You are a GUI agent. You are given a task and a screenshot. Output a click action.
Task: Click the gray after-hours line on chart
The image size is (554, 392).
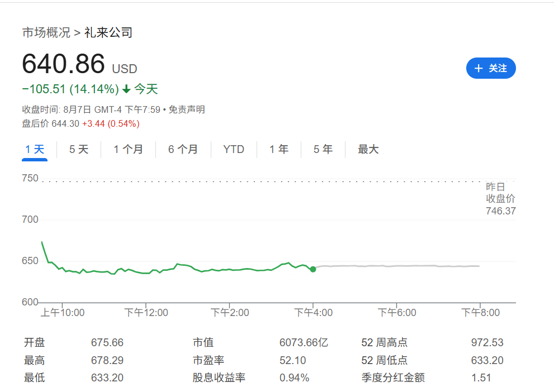pyautogui.click(x=396, y=266)
